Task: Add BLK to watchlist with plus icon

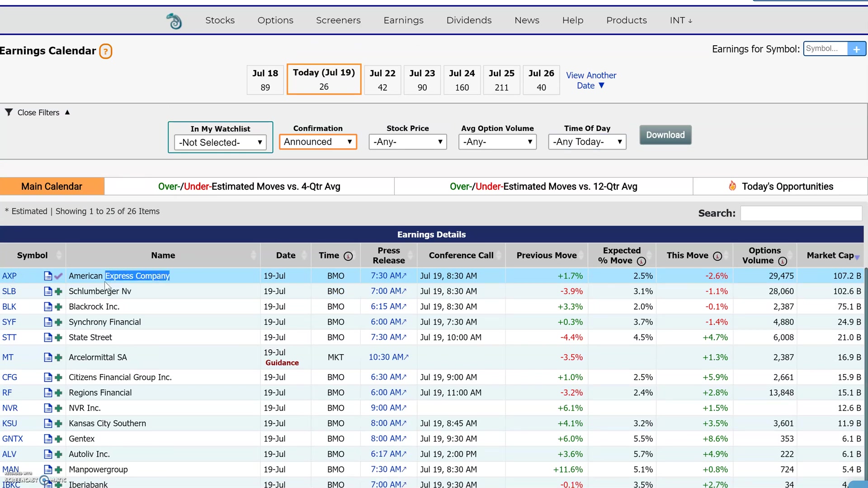Action: [58, 307]
